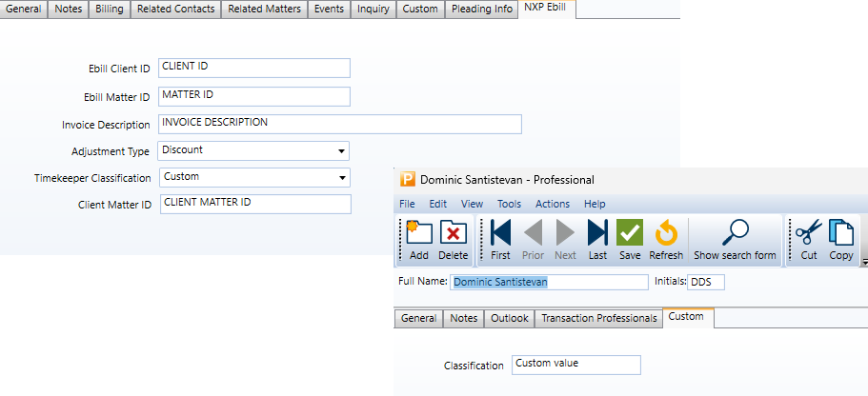
Task: Open the Tools menu
Action: point(509,204)
